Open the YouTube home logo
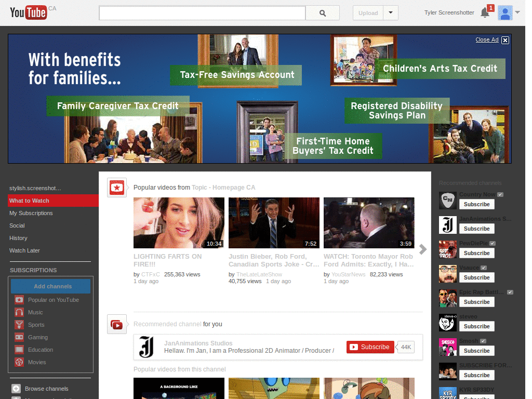 (29, 12)
